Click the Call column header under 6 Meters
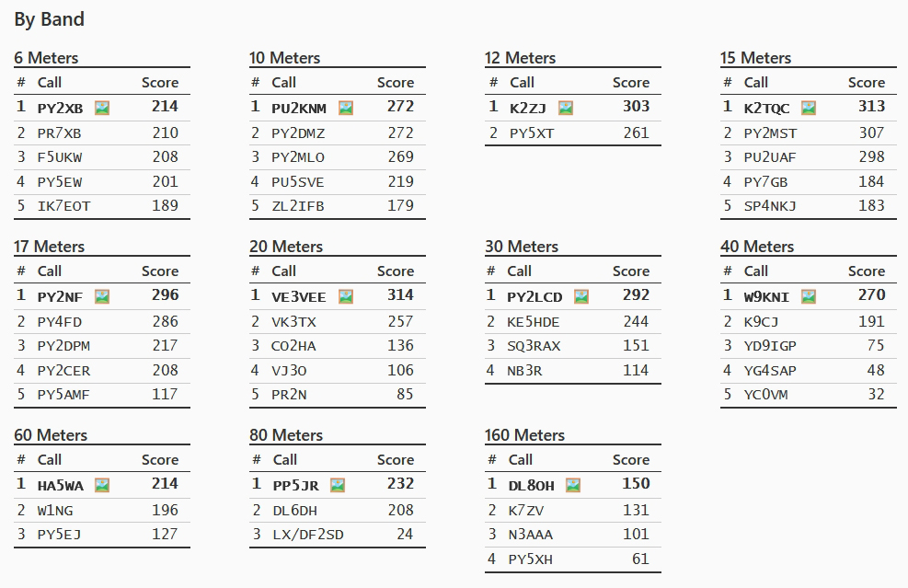Screen dimensions: 908x588 click(x=50, y=83)
